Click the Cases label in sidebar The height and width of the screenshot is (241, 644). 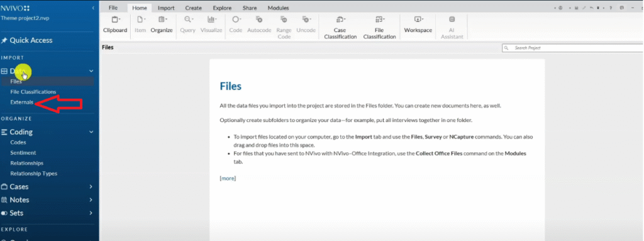(x=19, y=187)
